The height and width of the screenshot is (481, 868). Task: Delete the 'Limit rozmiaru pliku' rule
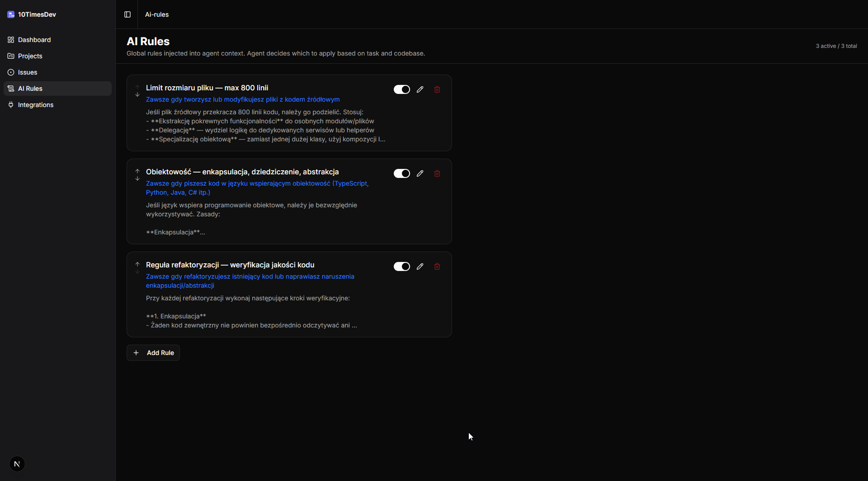point(437,89)
